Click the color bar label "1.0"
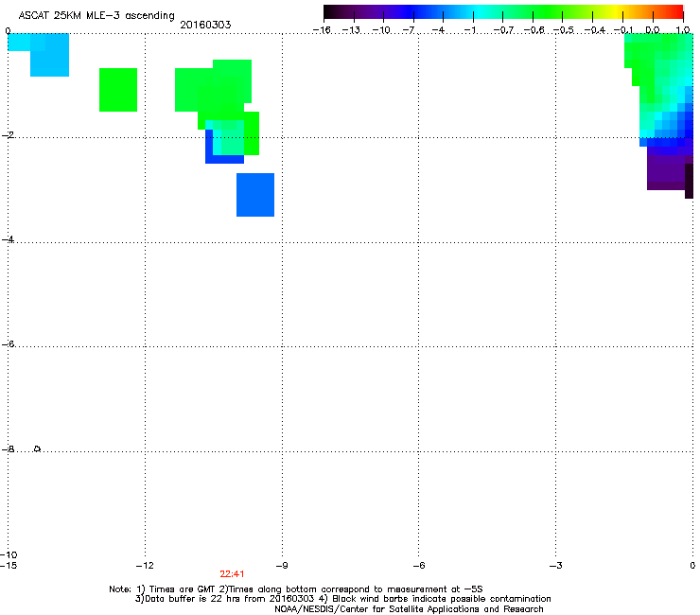This screenshot has width=700, height=615. pos(683,30)
